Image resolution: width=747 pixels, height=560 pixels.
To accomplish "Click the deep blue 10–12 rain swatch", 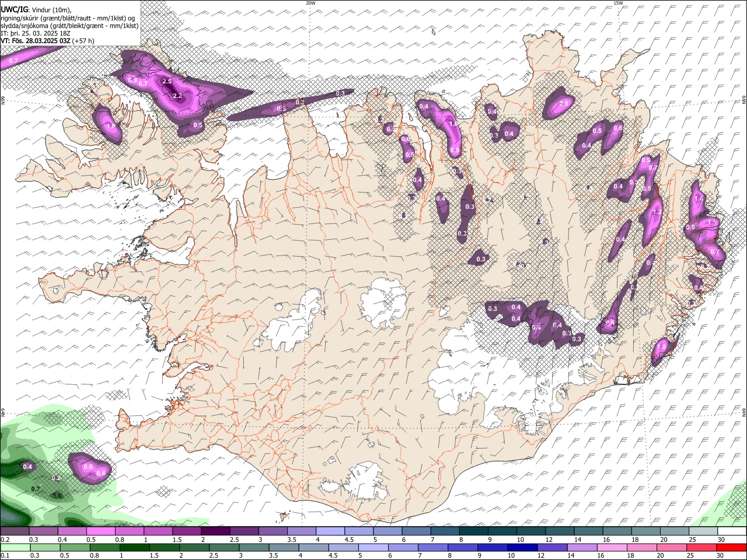I will tap(522, 547).
